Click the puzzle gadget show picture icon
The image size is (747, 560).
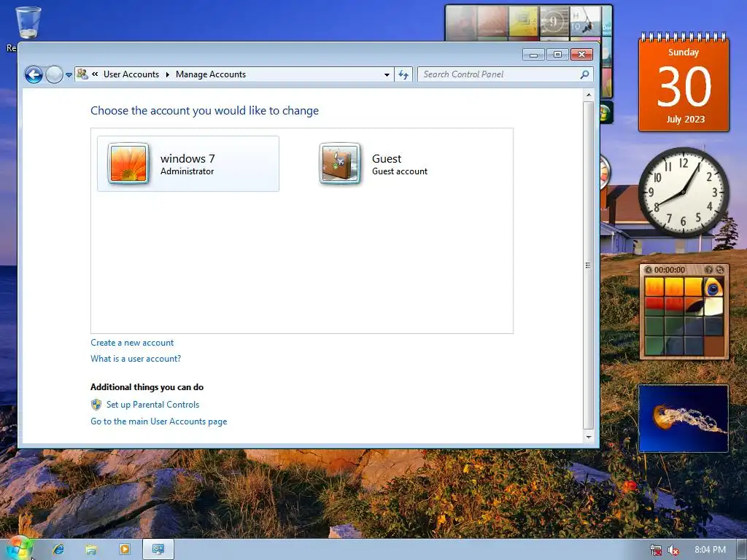click(x=709, y=270)
